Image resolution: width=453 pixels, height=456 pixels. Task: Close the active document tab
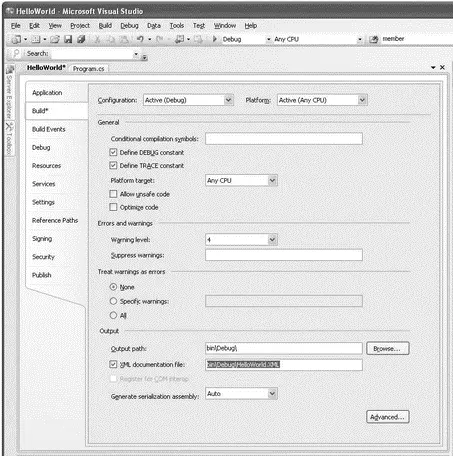pos(442,67)
